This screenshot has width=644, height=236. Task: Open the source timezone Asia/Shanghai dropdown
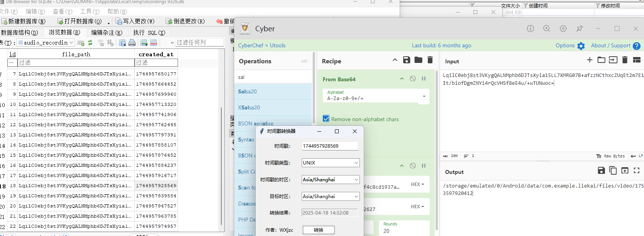pos(331,179)
